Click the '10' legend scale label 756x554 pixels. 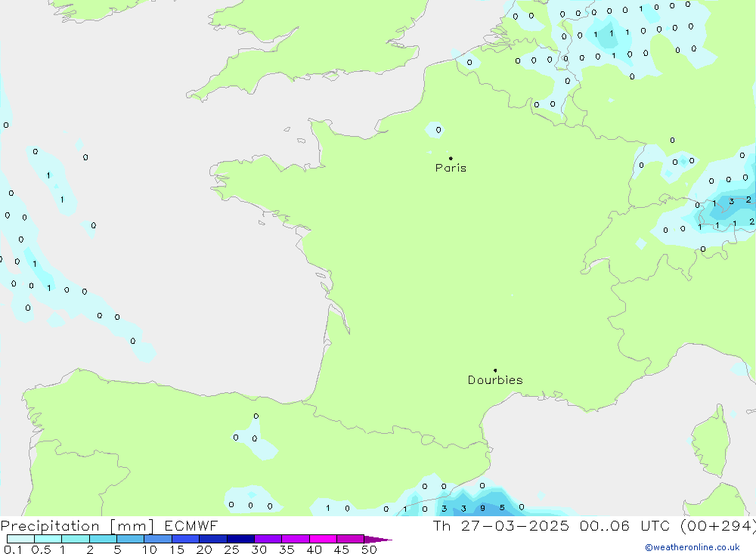(149, 549)
